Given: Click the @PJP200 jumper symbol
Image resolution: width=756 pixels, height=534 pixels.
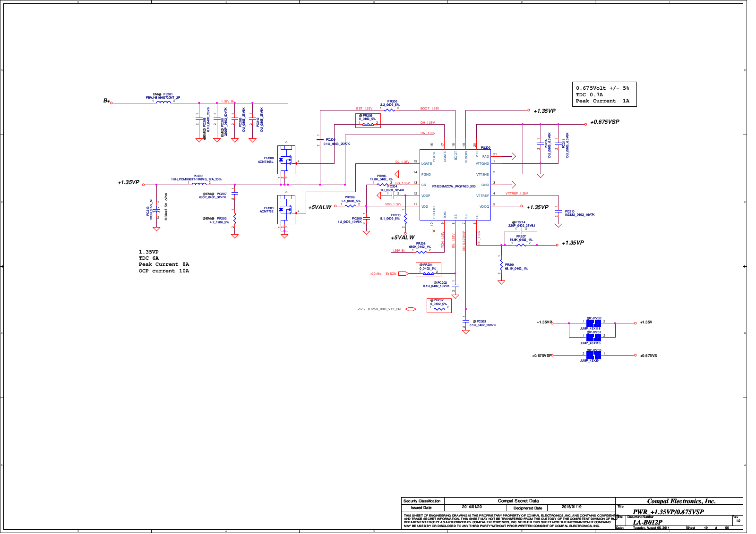Looking at the screenshot, I should pyautogui.click(x=593, y=323).
